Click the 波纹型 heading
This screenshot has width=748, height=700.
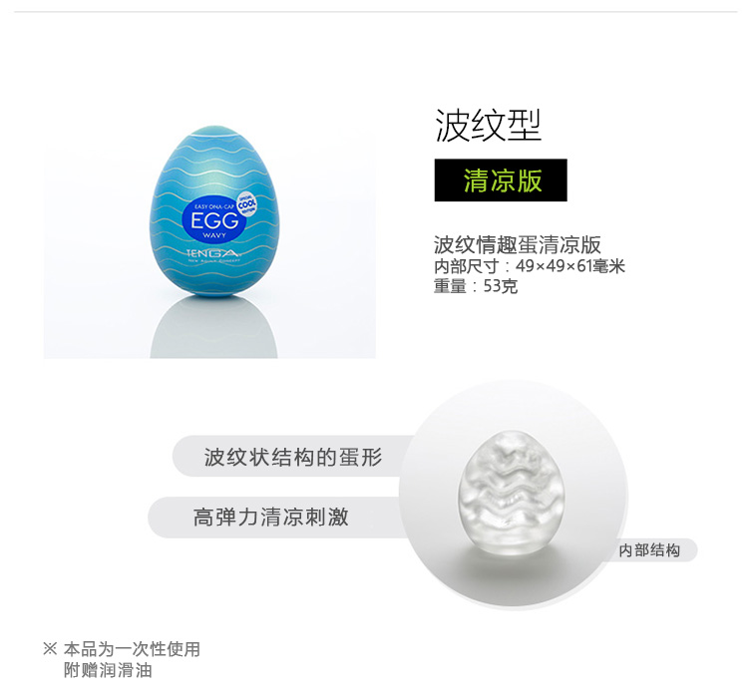488,126
